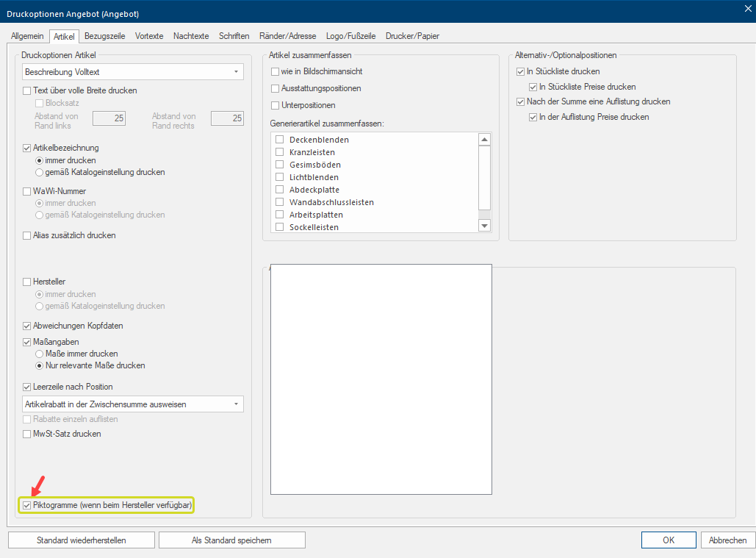The width and height of the screenshot is (756, 558).
Task: Choose gemäß Katalogeinstellung drucken under Artikelbezeichnung
Action: click(40, 172)
